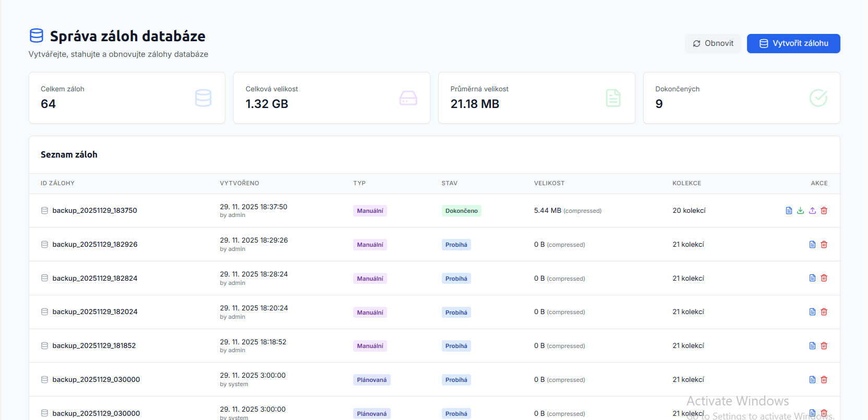Click the Dokončených checkmark card icon

818,98
